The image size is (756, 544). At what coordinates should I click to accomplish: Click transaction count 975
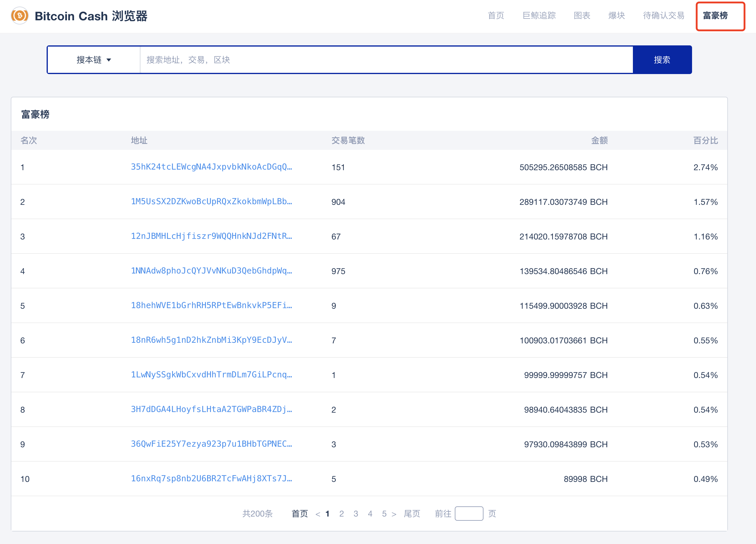[338, 271]
